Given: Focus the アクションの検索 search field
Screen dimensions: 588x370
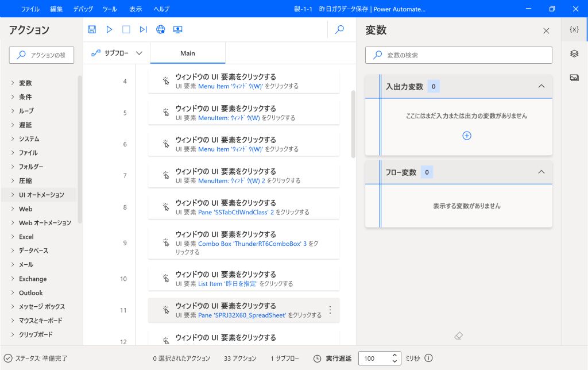Looking at the screenshot, I should (41, 55).
